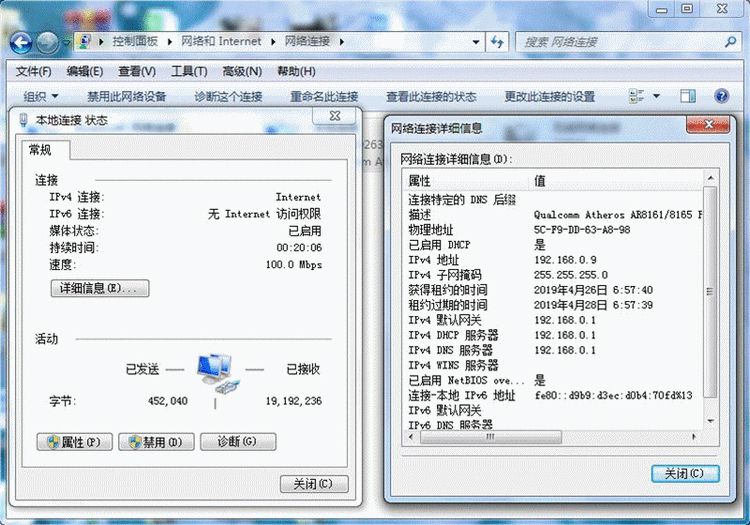Select the IPv4 DHCP 服务器 row

(554, 335)
